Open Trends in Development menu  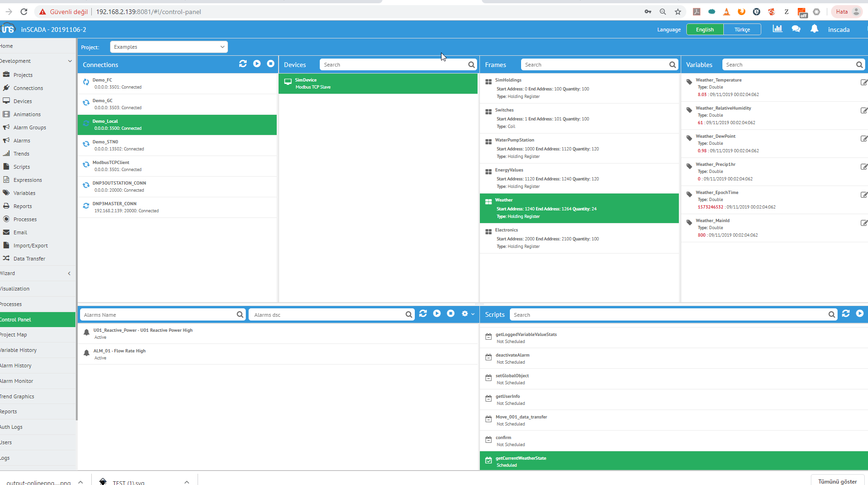(x=21, y=154)
